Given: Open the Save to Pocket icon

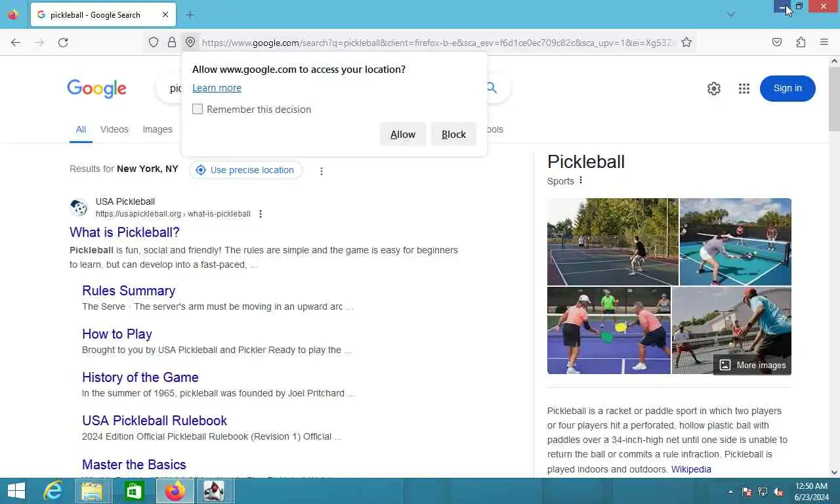Looking at the screenshot, I should pos(777,42).
